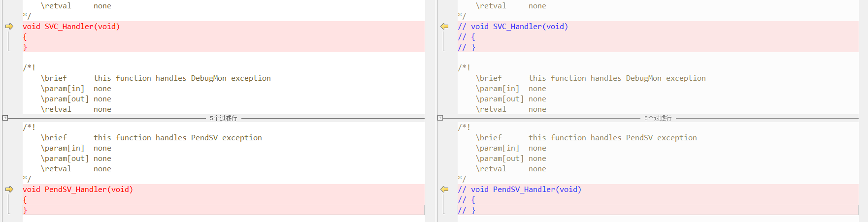
Task: Expand filtered lines plus box in left pane
Action: coord(5,118)
